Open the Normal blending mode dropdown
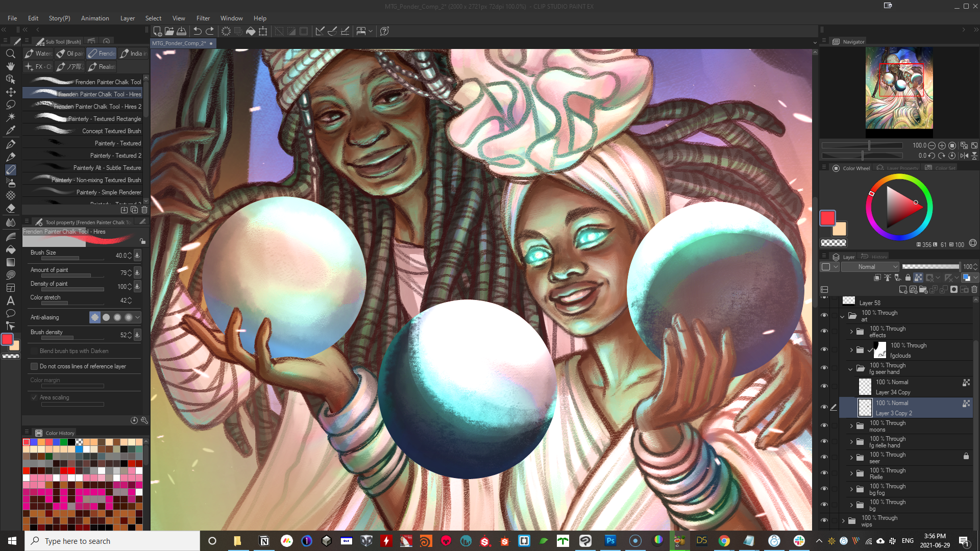Viewport: 980px width, 551px height. click(x=870, y=267)
